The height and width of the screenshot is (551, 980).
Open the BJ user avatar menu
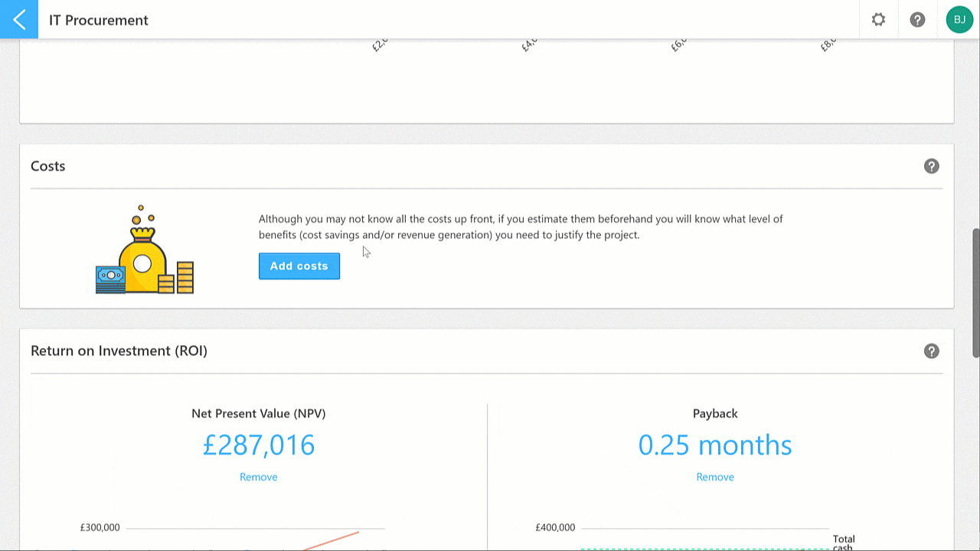click(959, 19)
